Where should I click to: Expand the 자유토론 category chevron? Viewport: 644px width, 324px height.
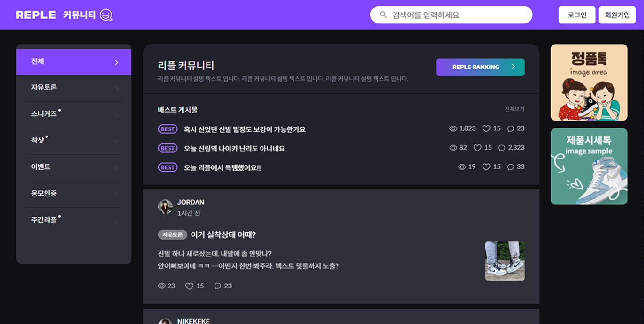click(116, 88)
